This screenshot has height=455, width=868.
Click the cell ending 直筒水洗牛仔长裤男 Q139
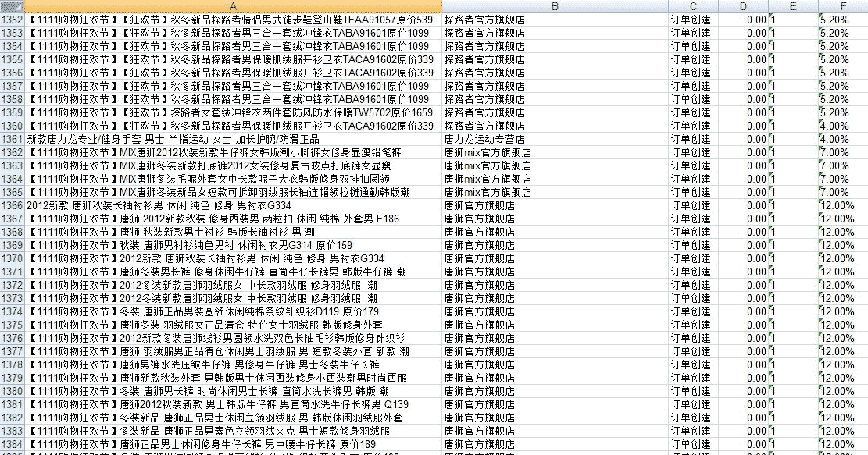coord(233,405)
